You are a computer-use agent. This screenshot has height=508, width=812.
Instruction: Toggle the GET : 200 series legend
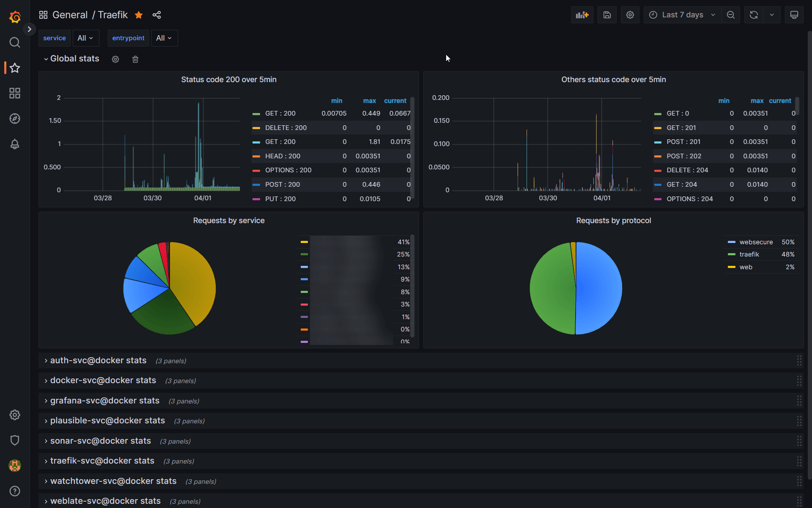280,113
